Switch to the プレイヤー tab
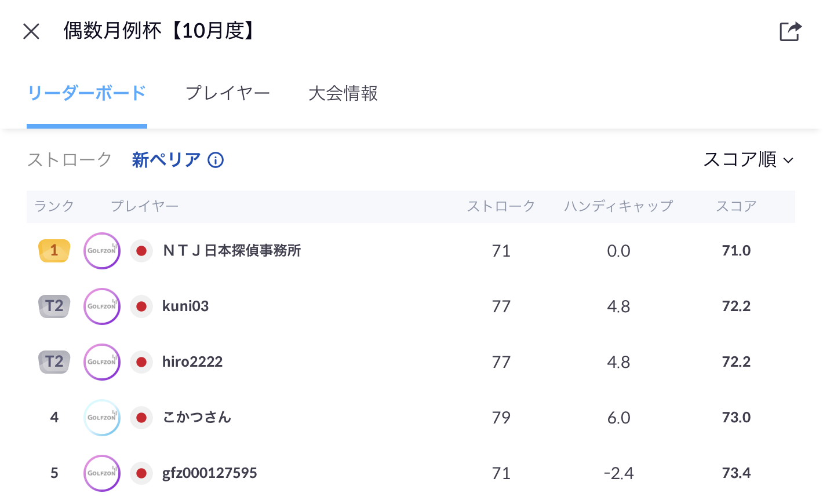 [x=228, y=93]
